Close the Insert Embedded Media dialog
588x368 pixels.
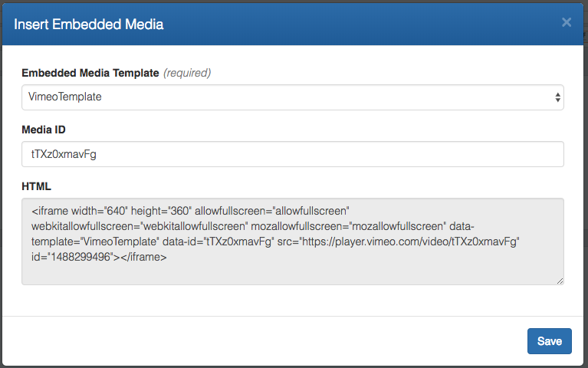point(567,22)
